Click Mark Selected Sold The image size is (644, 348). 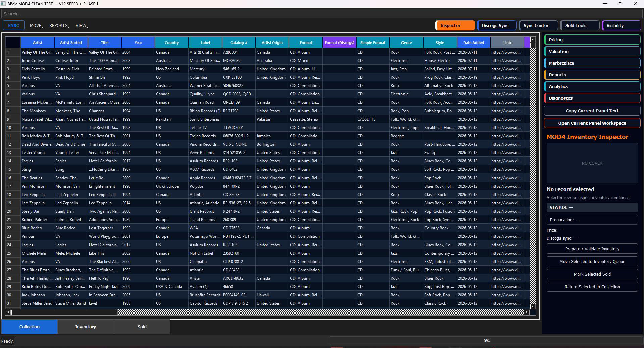[592, 274]
